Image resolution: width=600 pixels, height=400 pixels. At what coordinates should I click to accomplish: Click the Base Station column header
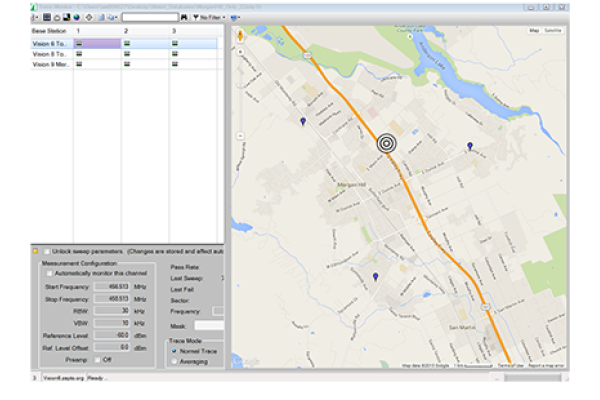coord(49,31)
